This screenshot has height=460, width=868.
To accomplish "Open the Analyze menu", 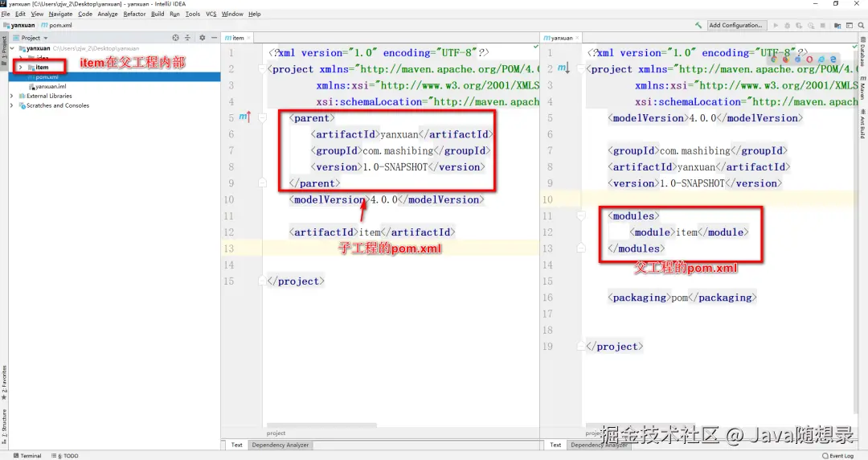I will 108,14.
